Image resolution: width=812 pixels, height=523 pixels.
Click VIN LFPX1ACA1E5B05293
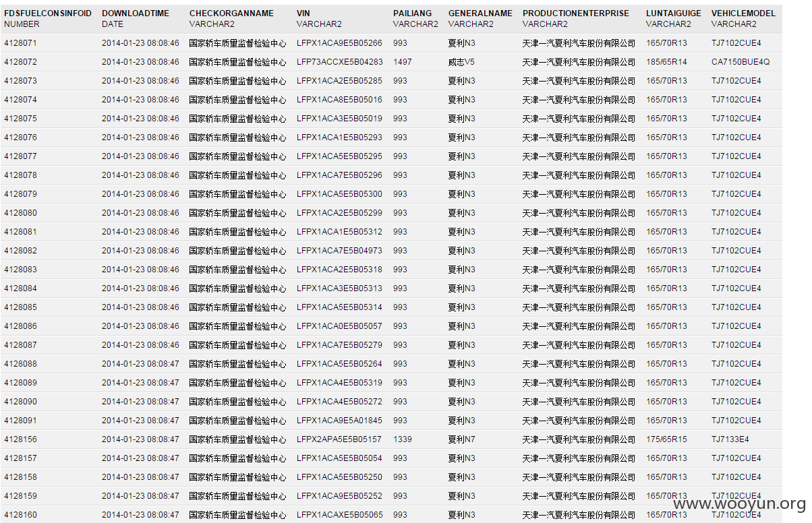pyautogui.click(x=339, y=137)
